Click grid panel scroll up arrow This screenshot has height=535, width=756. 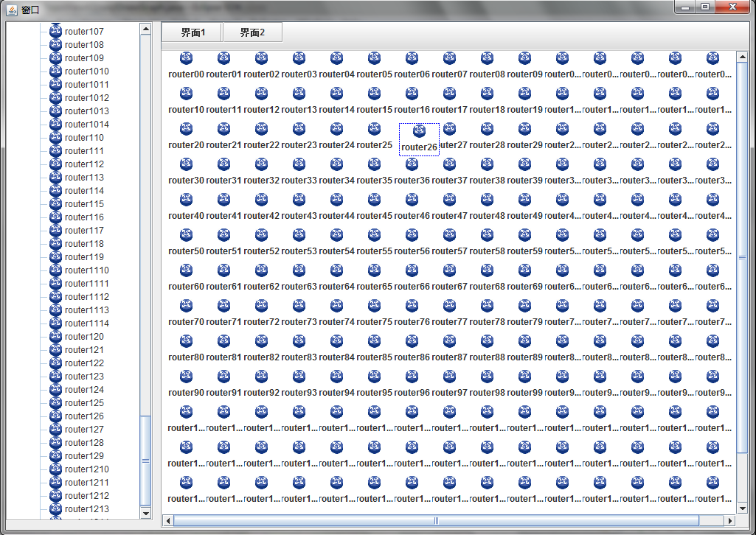[742, 57]
